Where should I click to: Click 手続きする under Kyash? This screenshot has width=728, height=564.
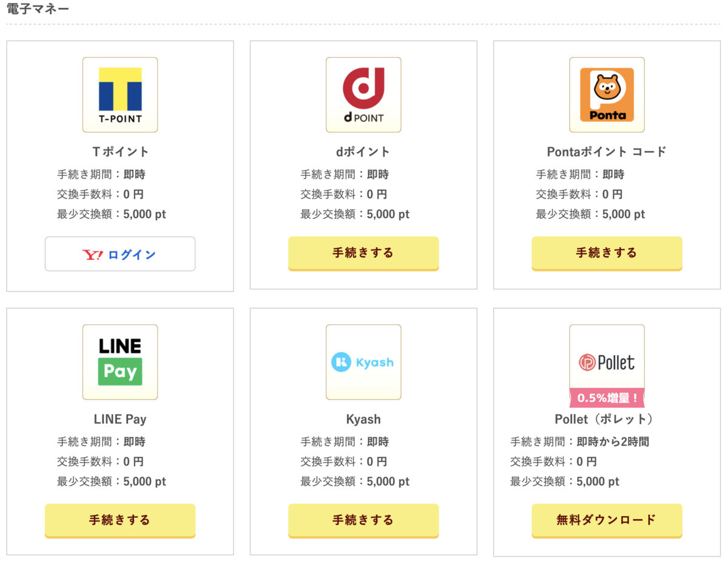coord(363,521)
